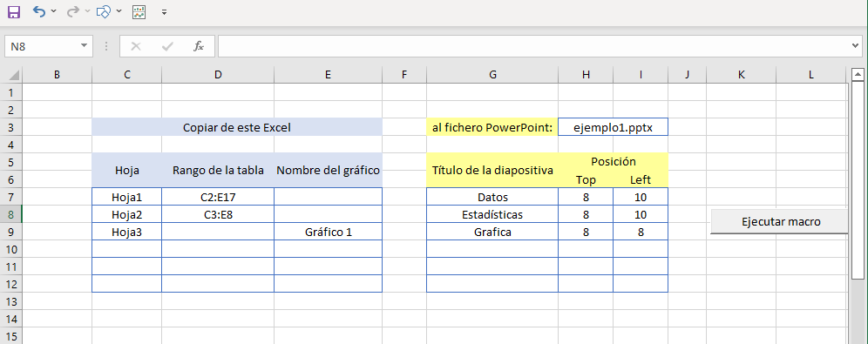Click the Save icon in quick access toolbar

(x=13, y=12)
